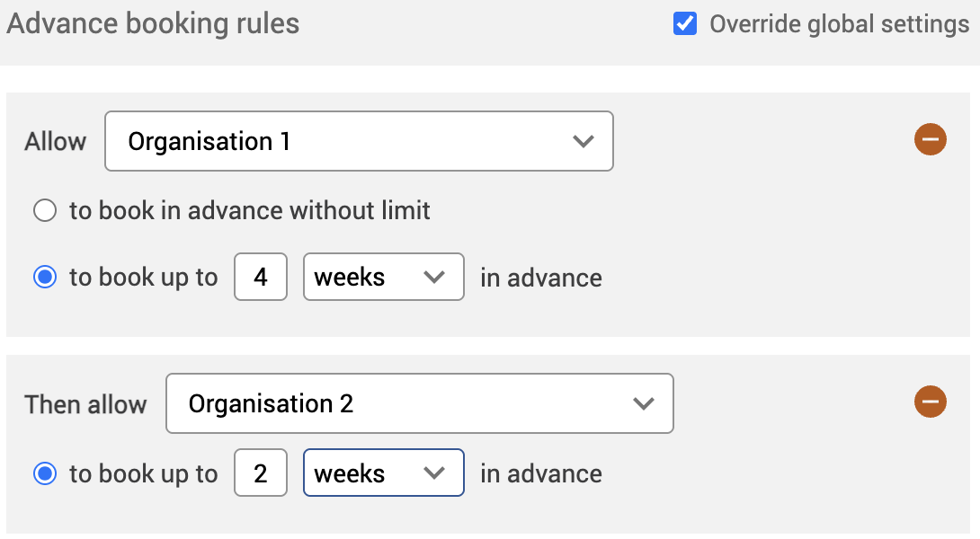Click the Advance booking rules heading
Viewport: 980px width, 539px height.
[153, 23]
